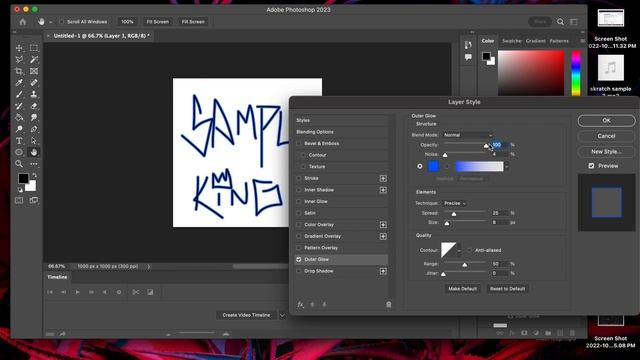Check Scroll All Windows option
The height and width of the screenshot is (360, 640).
coord(62,22)
